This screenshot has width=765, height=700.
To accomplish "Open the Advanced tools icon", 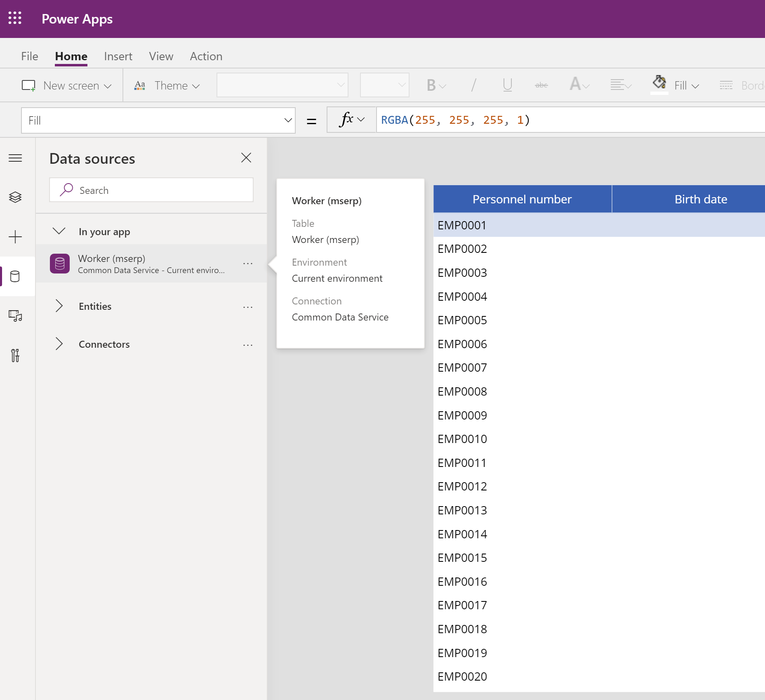I will [15, 355].
